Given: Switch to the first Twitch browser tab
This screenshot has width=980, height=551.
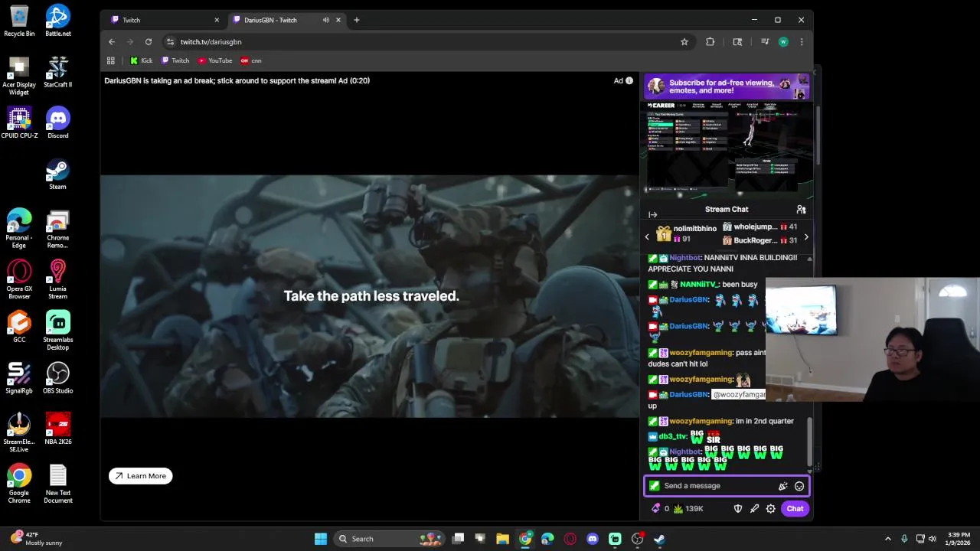Looking at the screenshot, I should [165, 20].
